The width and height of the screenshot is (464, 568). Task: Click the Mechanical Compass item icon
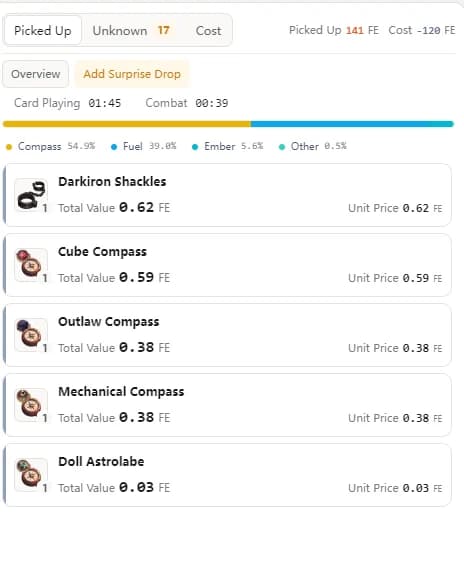[x=31, y=405]
